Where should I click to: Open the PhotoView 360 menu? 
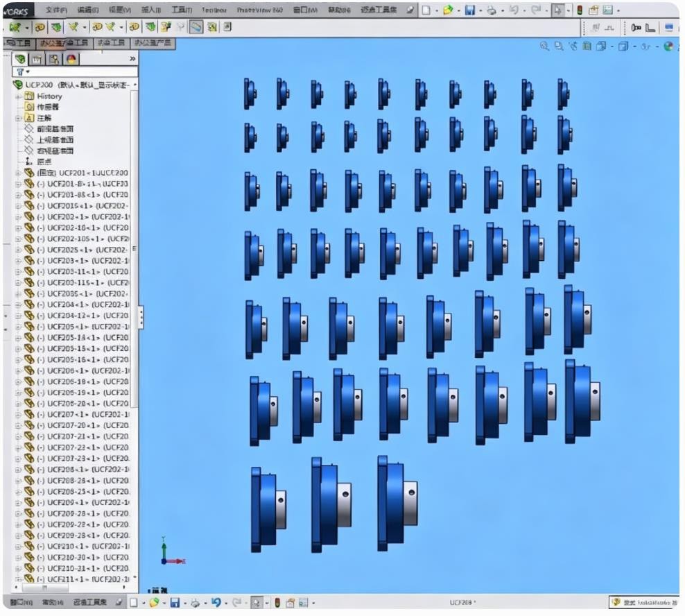[x=259, y=10]
